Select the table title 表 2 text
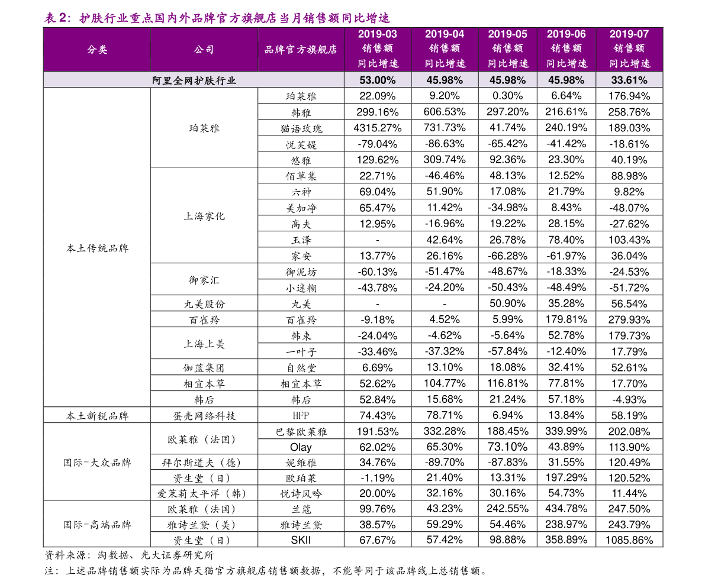The height and width of the screenshot is (588, 705). [217, 18]
